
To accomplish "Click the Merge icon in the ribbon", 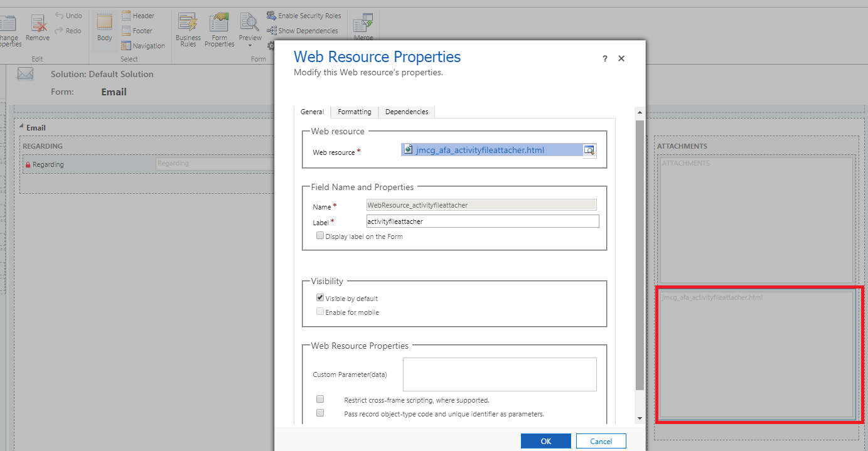I will pos(363,25).
